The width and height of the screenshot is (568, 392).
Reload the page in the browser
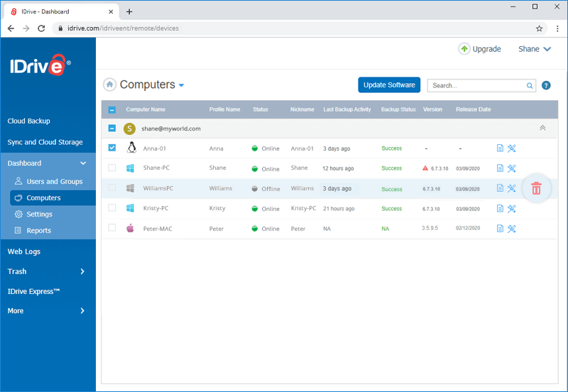click(41, 28)
